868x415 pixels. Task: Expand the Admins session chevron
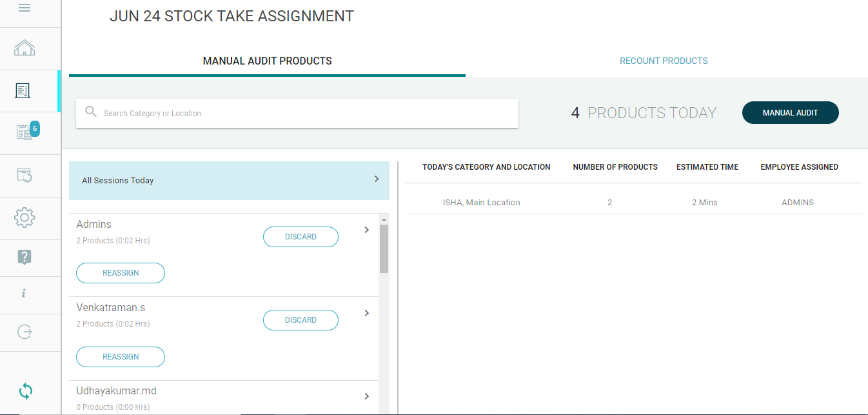366,230
